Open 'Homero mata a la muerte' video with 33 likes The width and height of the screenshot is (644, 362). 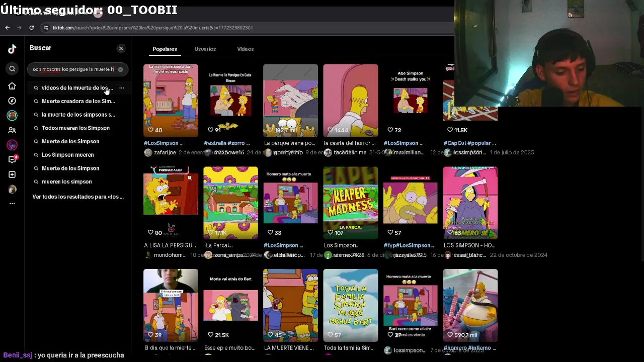tap(290, 203)
